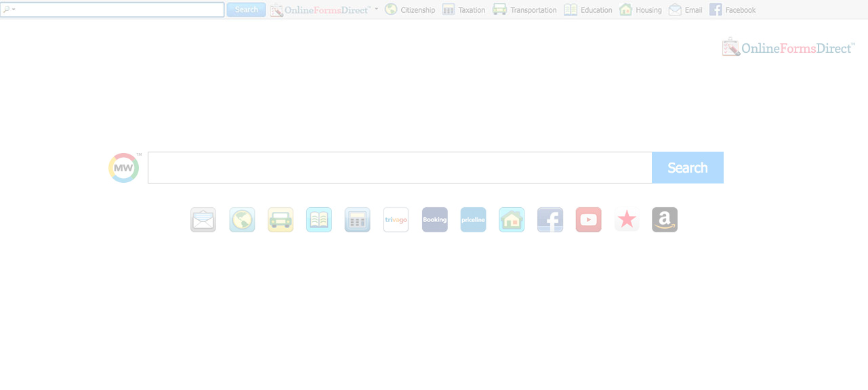Click the Taxation calculator shortcut tile

[358, 220]
